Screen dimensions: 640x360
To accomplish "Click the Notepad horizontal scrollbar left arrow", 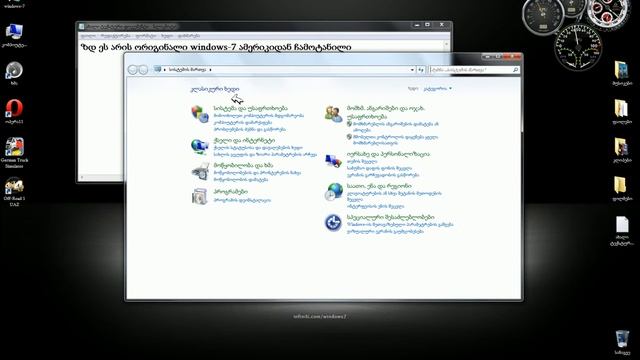I will [82, 177].
